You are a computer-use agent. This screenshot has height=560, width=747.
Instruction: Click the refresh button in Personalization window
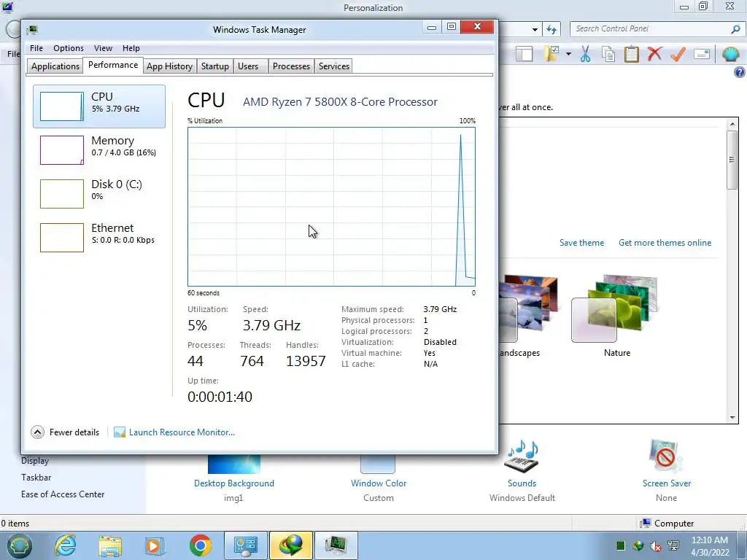point(551,29)
